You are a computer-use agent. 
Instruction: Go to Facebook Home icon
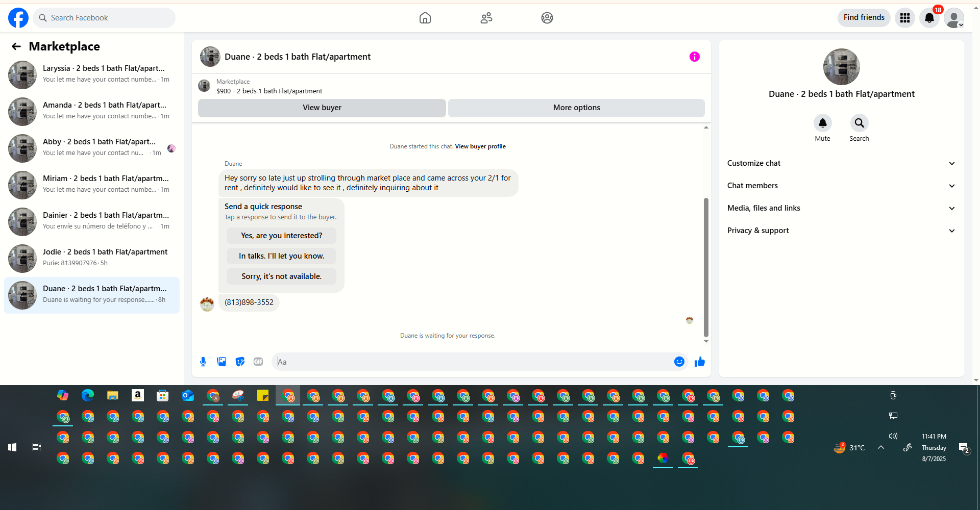pyautogui.click(x=425, y=18)
